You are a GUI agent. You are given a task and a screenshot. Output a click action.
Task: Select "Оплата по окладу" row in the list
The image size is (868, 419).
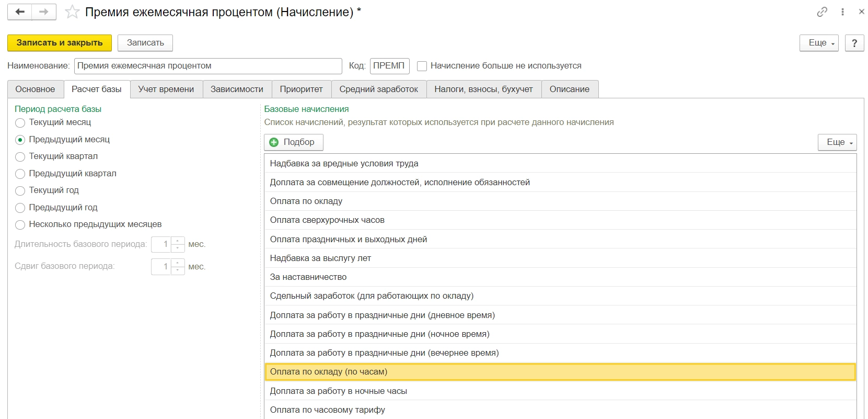306,201
